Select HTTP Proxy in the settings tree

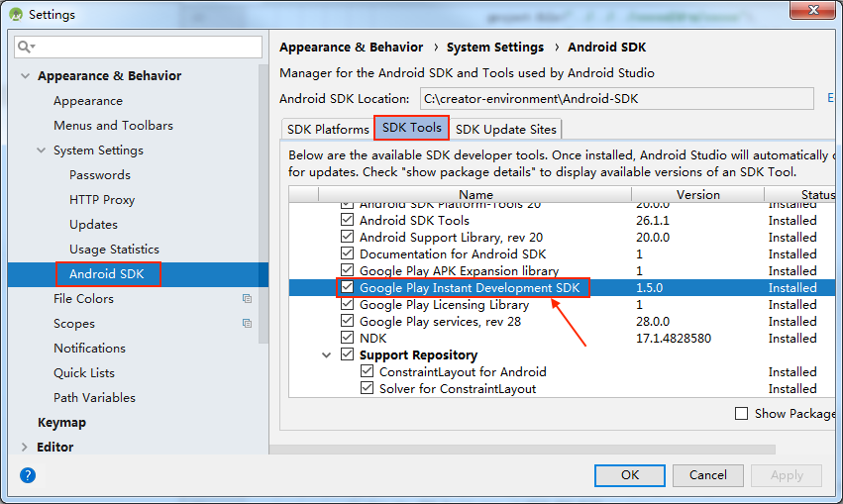[102, 200]
